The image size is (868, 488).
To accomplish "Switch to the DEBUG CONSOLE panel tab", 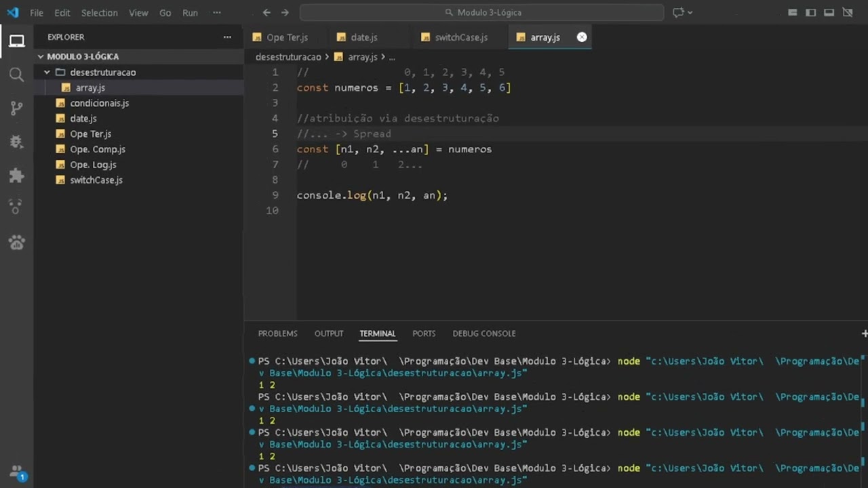I will click(484, 333).
